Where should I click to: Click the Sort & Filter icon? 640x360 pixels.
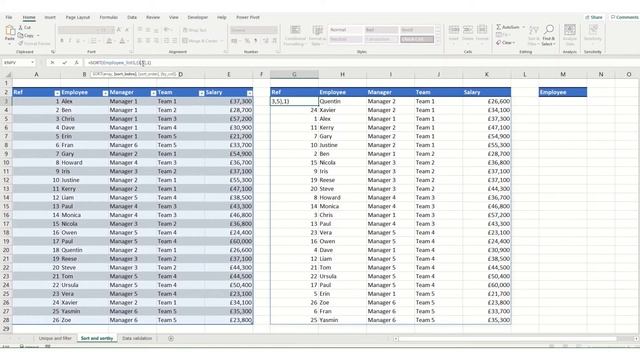[x=533, y=31]
